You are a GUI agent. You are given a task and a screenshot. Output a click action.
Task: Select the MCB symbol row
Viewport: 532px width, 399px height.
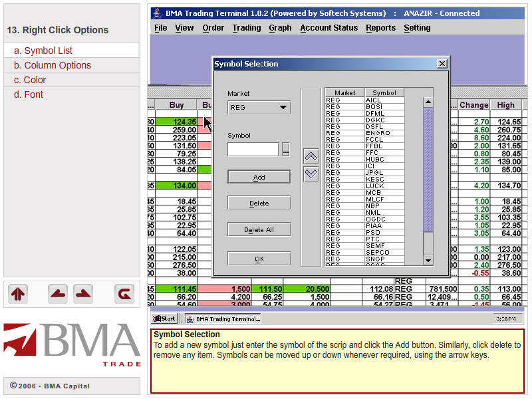(364, 192)
